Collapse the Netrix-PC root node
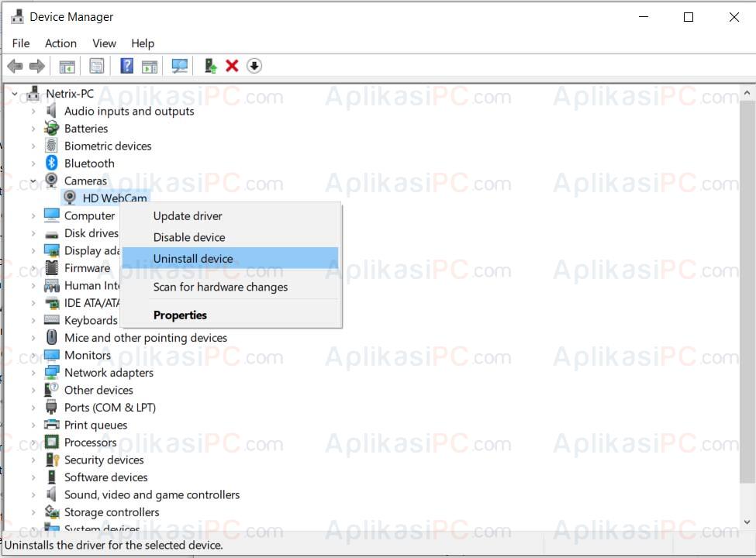This screenshot has width=756, height=558. (x=15, y=94)
